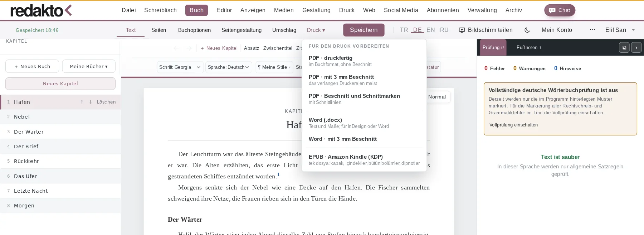Open the Web menu

(x=369, y=10)
